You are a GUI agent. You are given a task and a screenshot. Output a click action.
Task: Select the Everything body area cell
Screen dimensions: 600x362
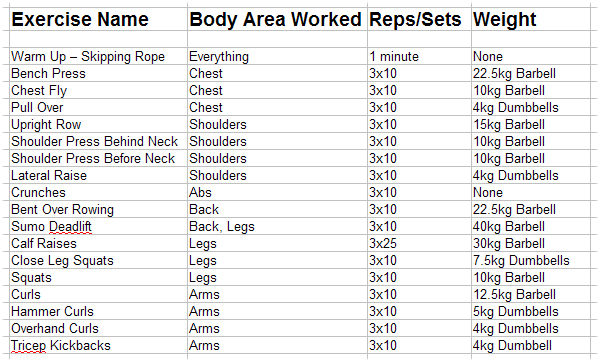click(x=277, y=56)
